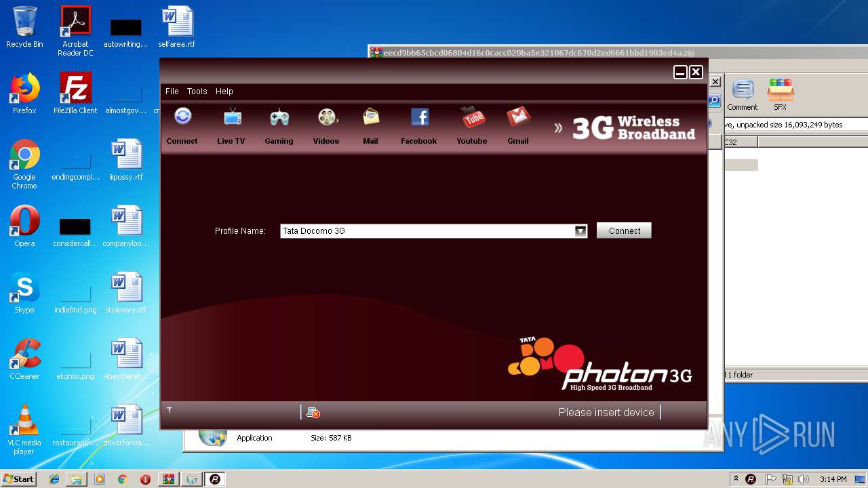Click the Application file type text
868x488 pixels.
click(x=254, y=438)
